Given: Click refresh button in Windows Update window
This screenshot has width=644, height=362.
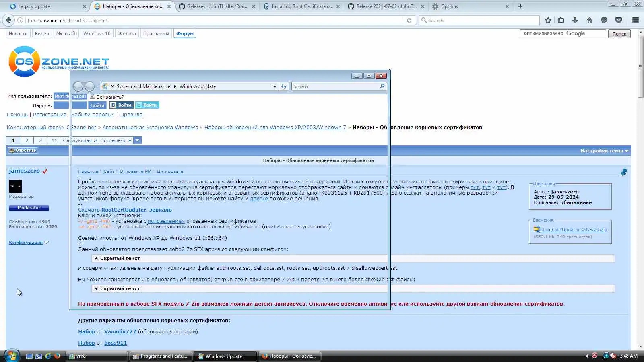Looking at the screenshot, I should point(284,86).
